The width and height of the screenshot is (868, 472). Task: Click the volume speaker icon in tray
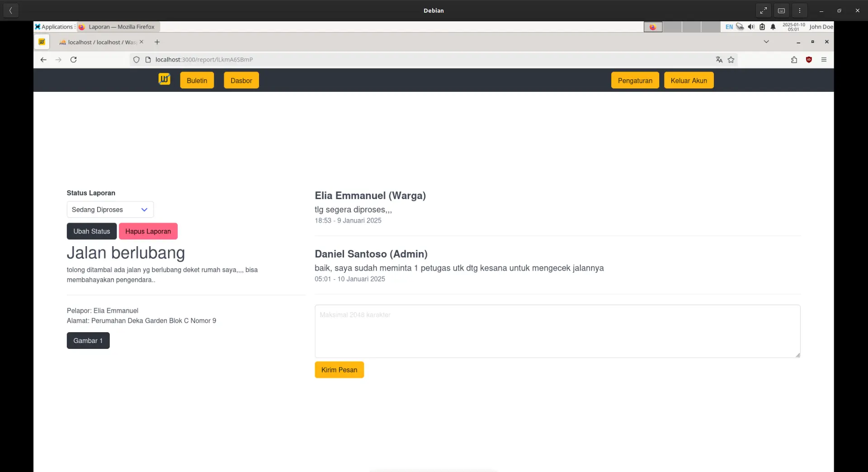tap(751, 27)
